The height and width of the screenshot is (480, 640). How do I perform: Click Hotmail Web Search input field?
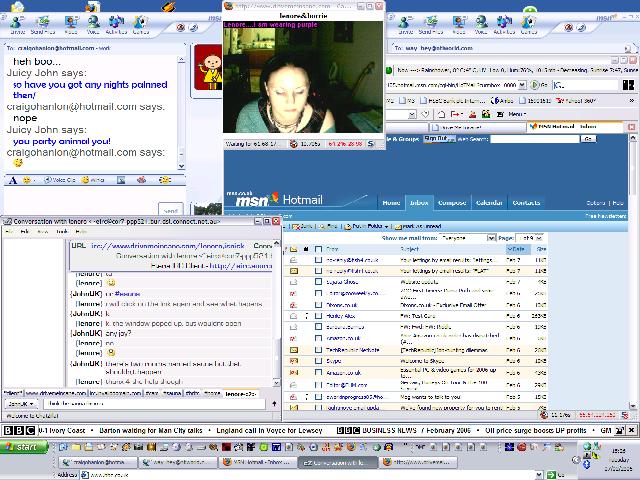pyautogui.click(x=535, y=139)
